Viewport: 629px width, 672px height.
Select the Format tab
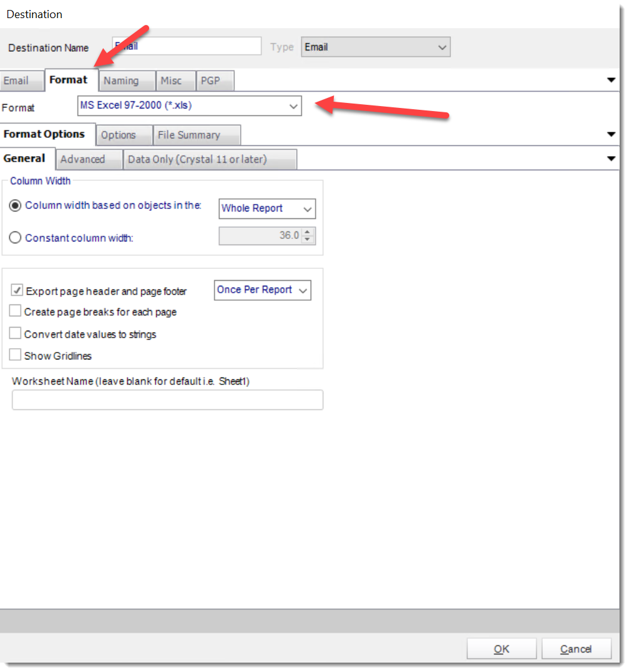coord(71,80)
